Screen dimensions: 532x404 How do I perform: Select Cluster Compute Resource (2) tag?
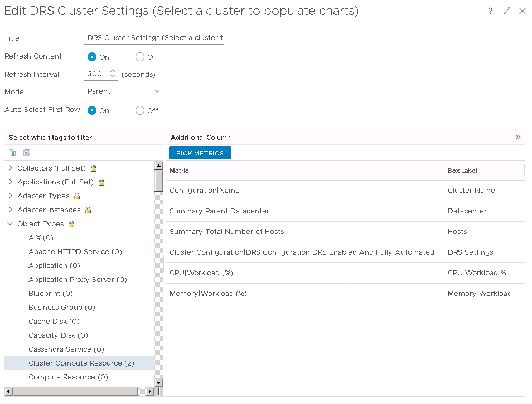point(81,363)
